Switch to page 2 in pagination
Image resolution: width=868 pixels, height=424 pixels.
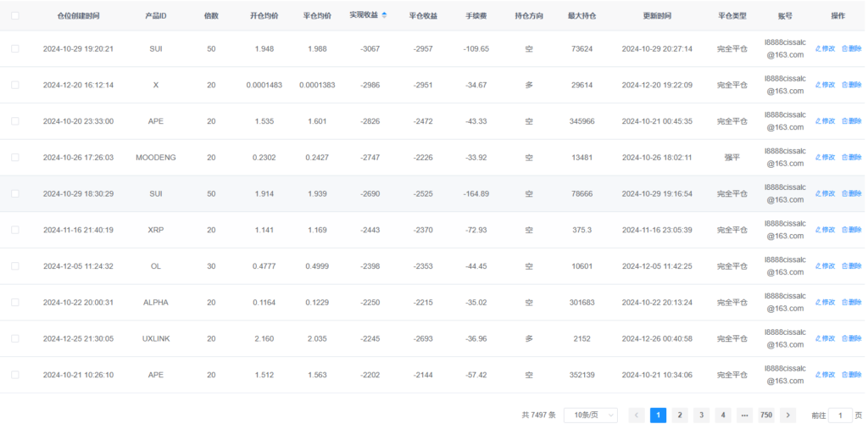tap(679, 415)
